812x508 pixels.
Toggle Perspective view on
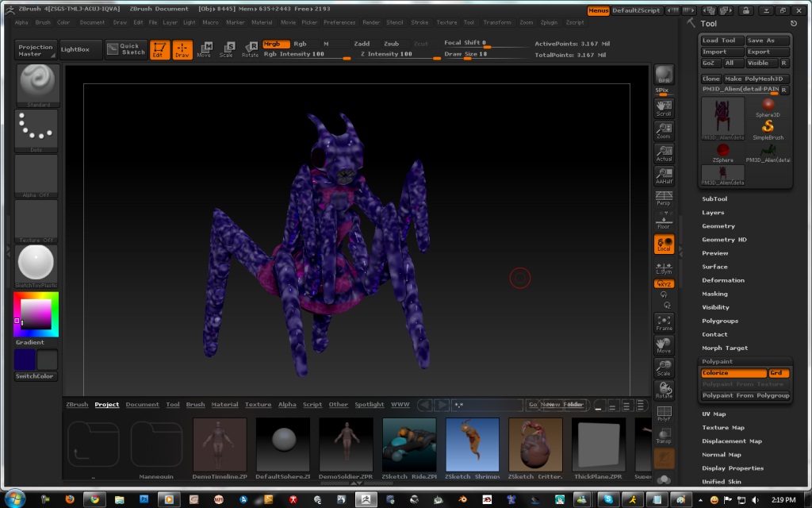pyautogui.click(x=664, y=198)
